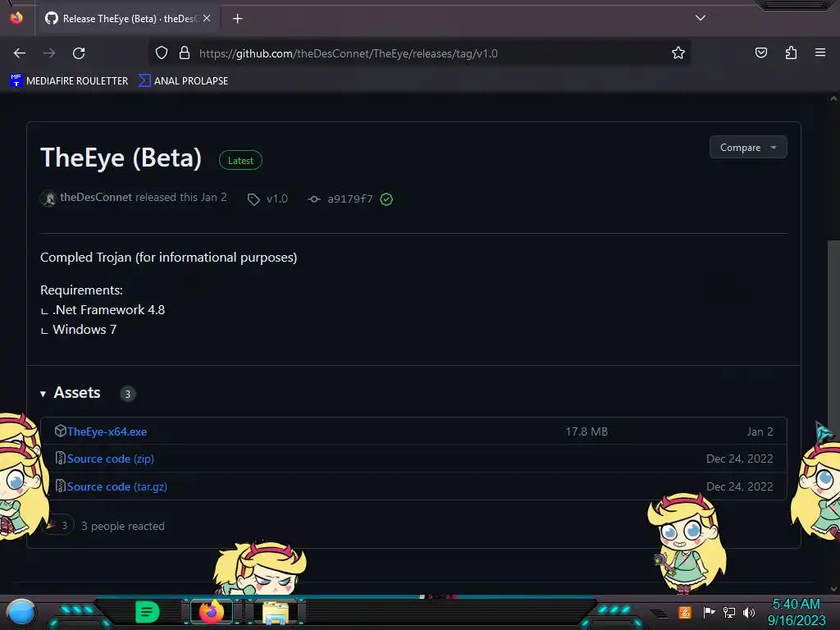Viewport: 840px width, 630px height.
Task: Click the Assets count badge 3
Action: pos(127,394)
